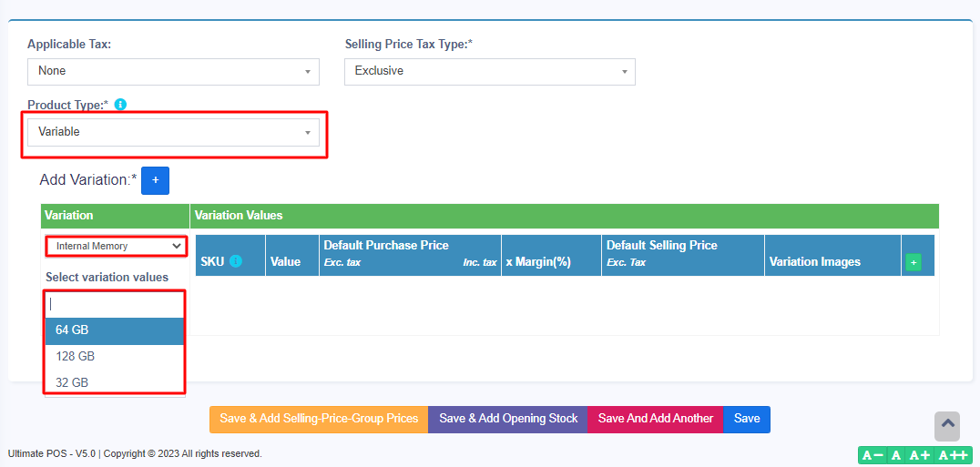Screen dimensions: 980x467
Task: Pick the 32 GB variation value
Action: pyautogui.click(x=115, y=383)
